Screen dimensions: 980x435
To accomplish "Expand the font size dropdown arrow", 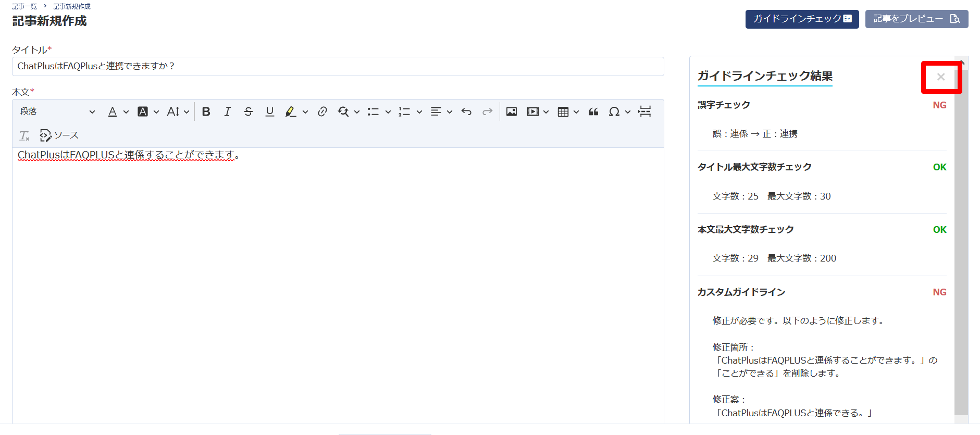I will pos(187,111).
